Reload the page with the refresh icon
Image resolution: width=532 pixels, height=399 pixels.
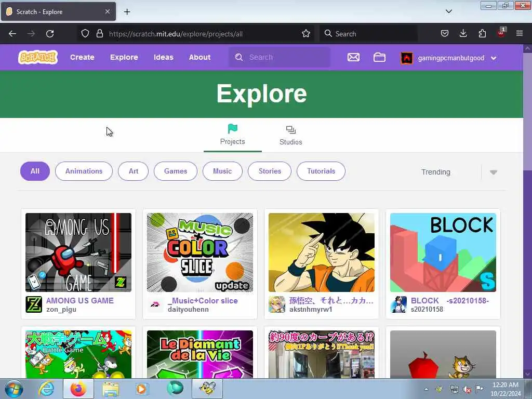point(50,34)
